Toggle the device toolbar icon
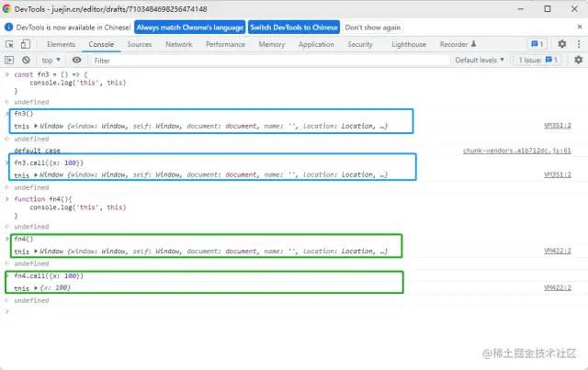The width and height of the screenshot is (588, 370). (28, 44)
